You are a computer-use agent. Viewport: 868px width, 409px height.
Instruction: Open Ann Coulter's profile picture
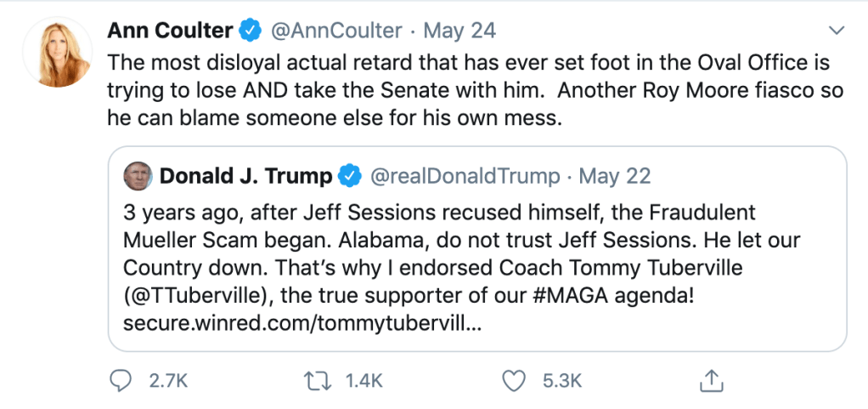pos(57,50)
